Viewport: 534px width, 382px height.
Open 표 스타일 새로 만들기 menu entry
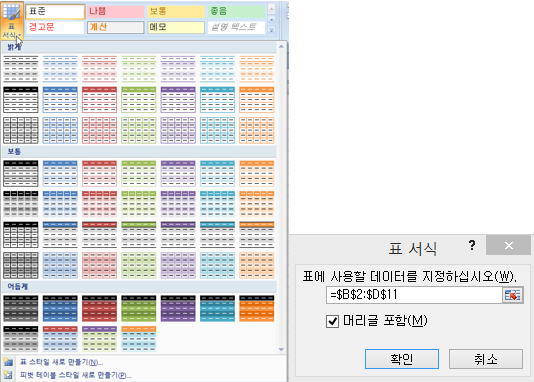point(61,362)
